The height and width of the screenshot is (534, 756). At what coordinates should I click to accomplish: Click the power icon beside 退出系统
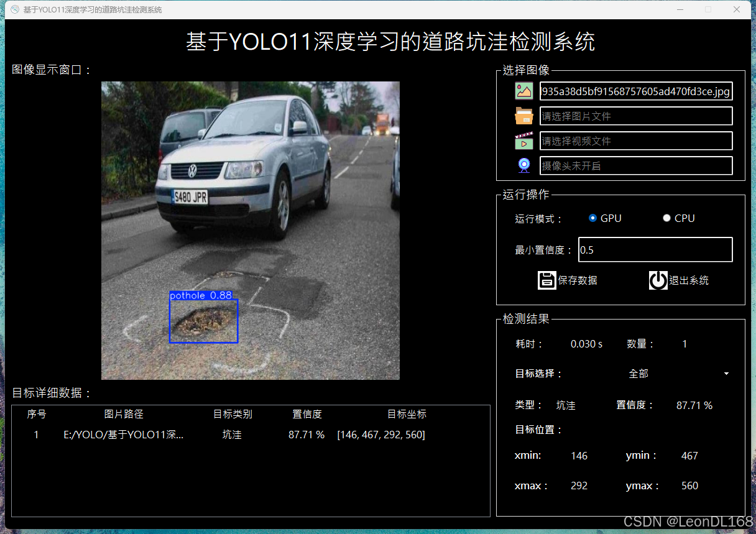pos(658,280)
